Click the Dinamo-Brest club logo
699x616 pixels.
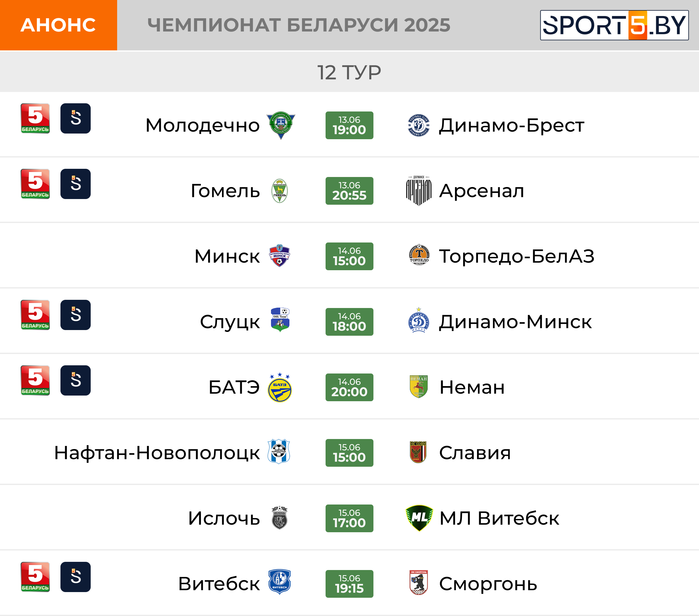[x=418, y=125]
